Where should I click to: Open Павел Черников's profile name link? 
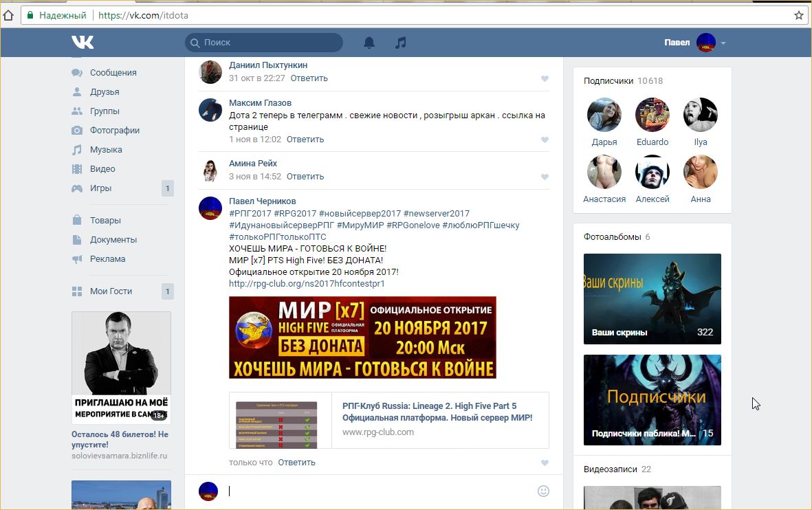[x=263, y=201]
